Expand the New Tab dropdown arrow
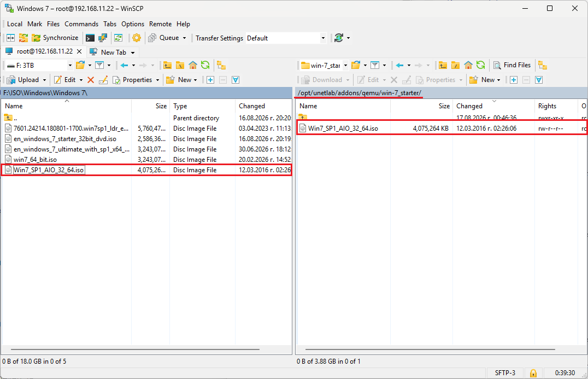This screenshot has height=379, width=588. [x=133, y=53]
